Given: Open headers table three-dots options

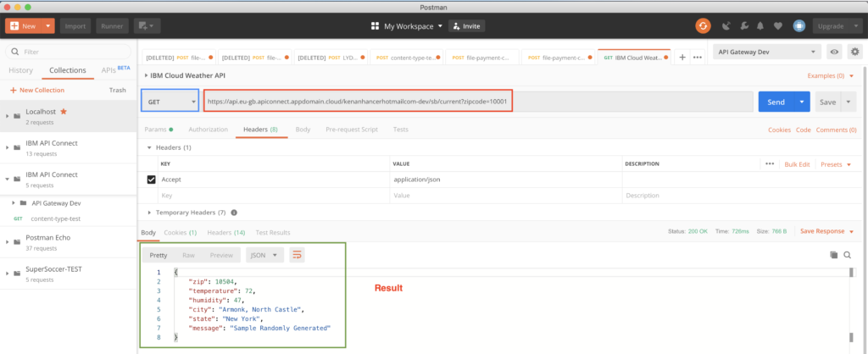Looking at the screenshot, I should [x=770, y=164].
